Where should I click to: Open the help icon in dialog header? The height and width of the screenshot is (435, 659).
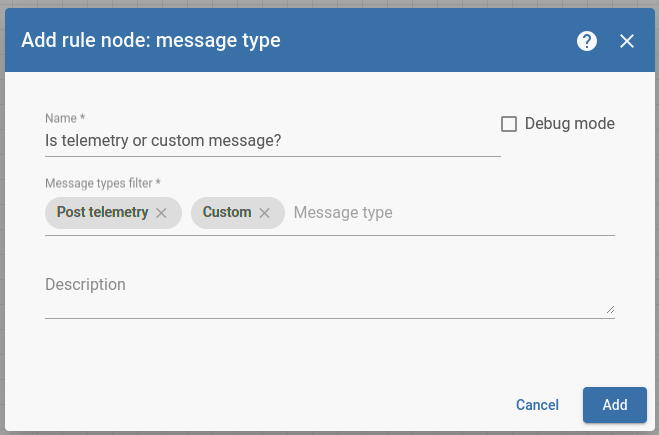tap(587, 41)
